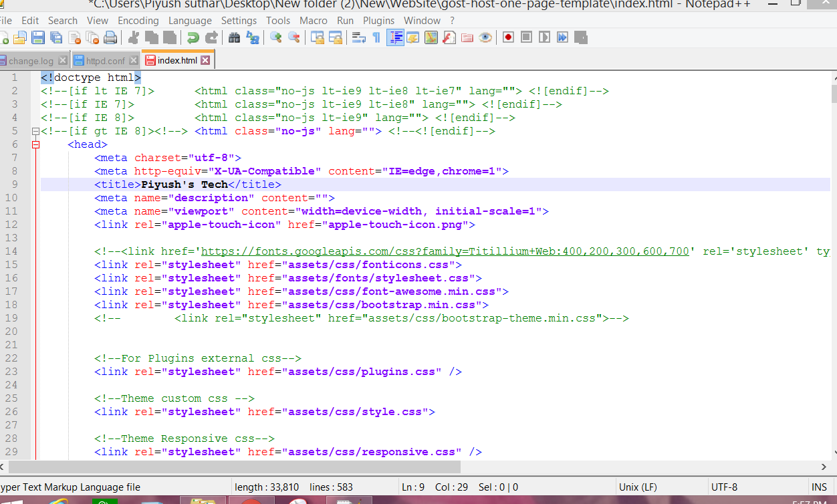Open Find with the binoculars icon
The height and width of the screenshot is (504, 837).
(235, 37)
